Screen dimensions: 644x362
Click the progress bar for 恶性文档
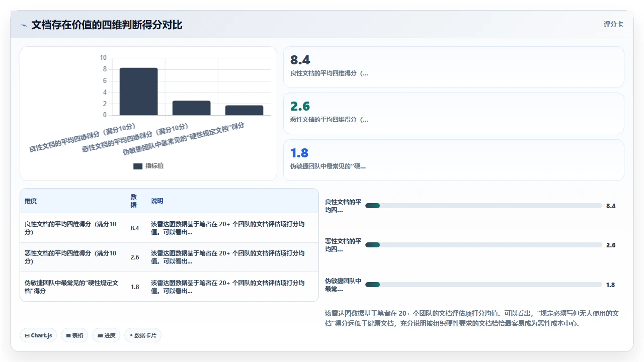(484, 245)
